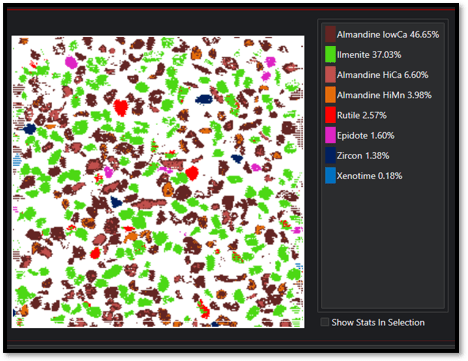Screen dimensions: 468x361
Task: Select the dark blue Zircon swatch
Action: [x=330, y=156]
